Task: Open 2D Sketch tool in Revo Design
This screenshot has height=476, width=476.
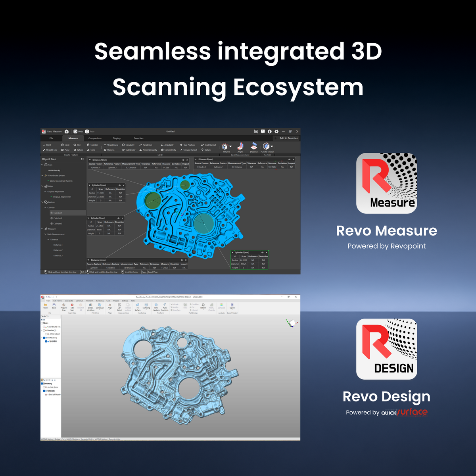Action: pyautogui.click(x=119, y=307)
